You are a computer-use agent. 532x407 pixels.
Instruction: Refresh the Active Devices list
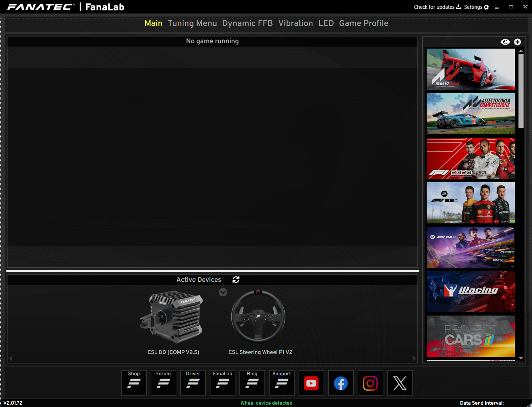coord(236,279)
